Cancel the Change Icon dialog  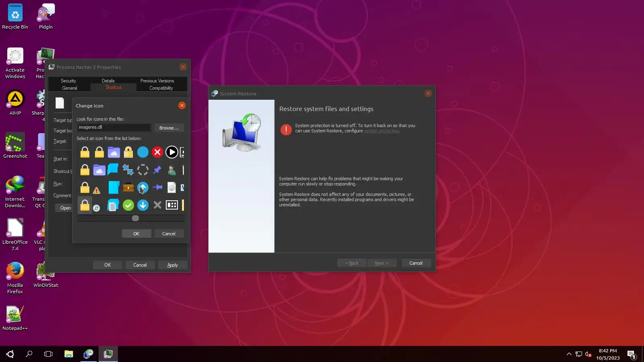point(169,234)
